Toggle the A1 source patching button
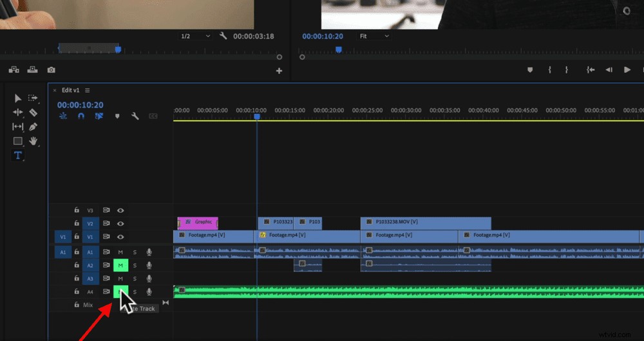The height and width of the screenshot is (341, 644). tap(63, 252)
